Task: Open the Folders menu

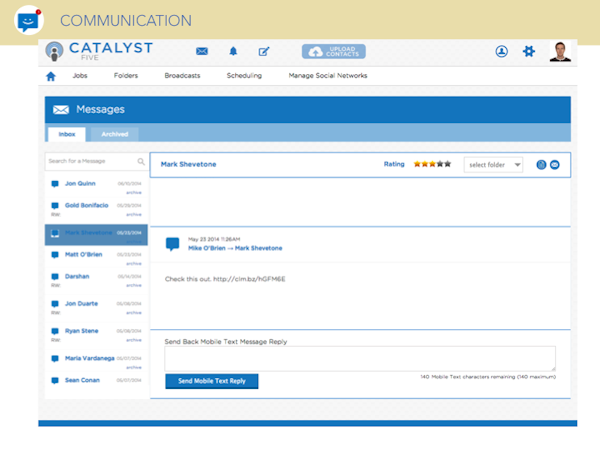Action: click(x=126, y=76)
